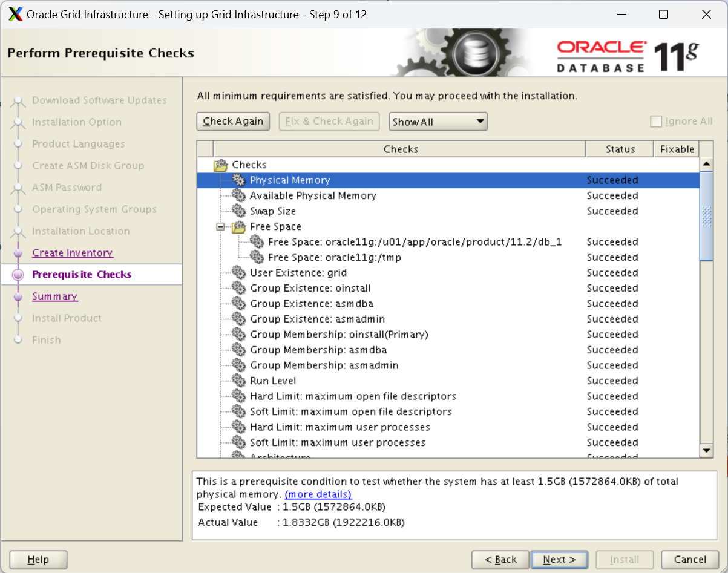This screenshot has width=728, height=573.
Task: Select Available Physical Memory check row
Action: (448, 195)
